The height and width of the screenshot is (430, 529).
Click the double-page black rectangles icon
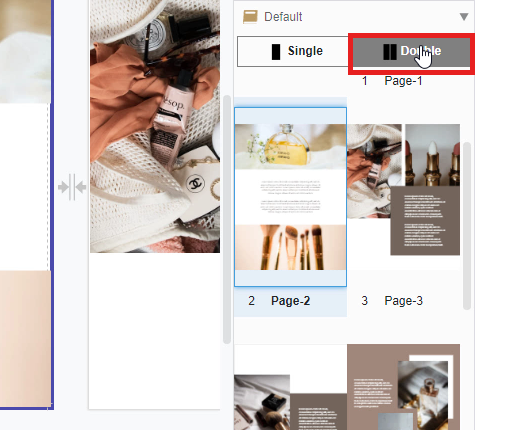tap(390, 52)
